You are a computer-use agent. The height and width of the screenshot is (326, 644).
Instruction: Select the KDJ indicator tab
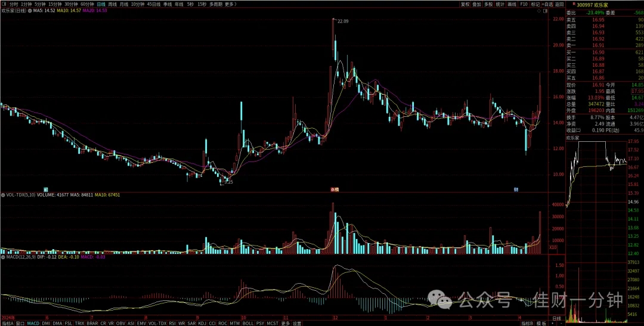point(203,323)
